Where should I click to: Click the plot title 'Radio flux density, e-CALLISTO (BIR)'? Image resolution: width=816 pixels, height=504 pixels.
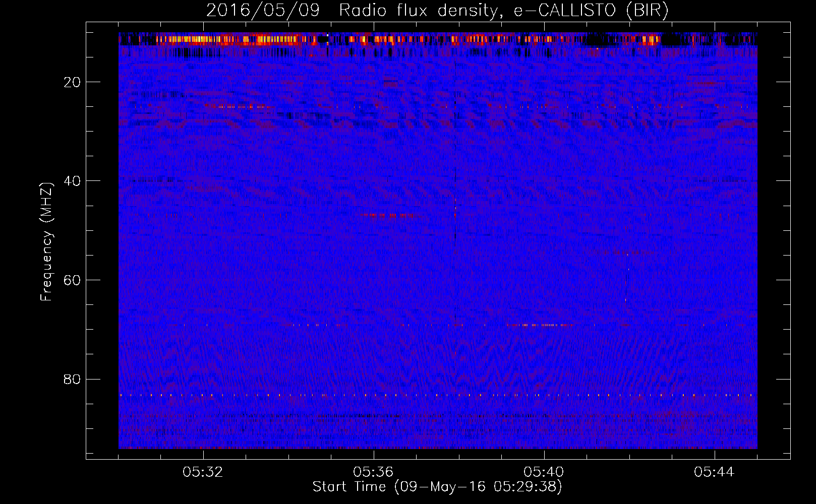tap(503, 11)
